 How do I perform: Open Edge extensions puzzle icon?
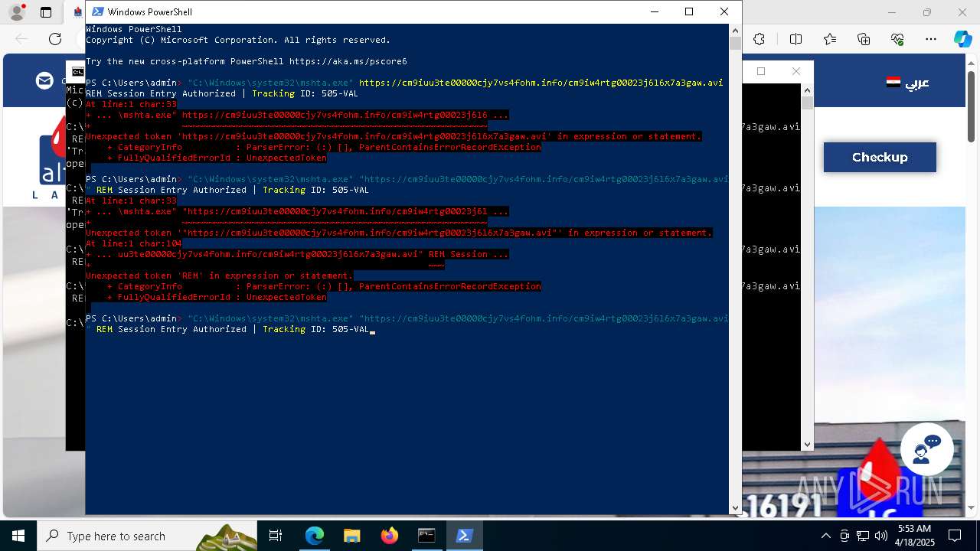[x=759, y=39]
